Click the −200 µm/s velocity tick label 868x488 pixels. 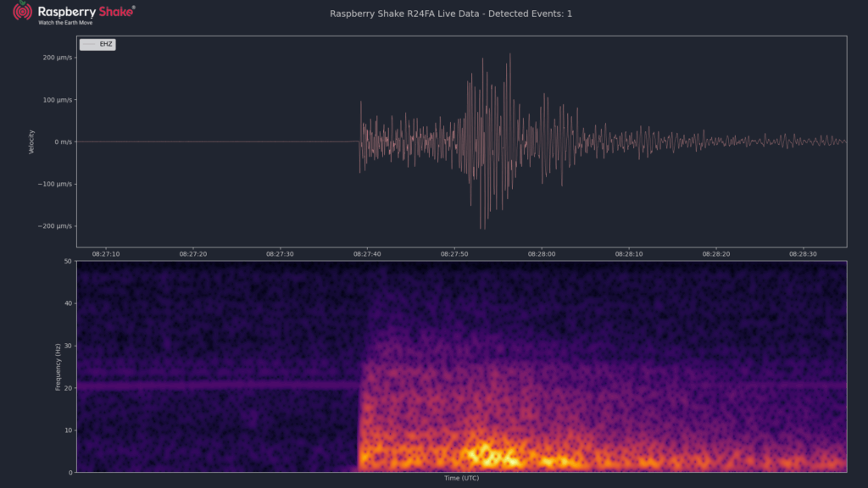coord(55,225)
